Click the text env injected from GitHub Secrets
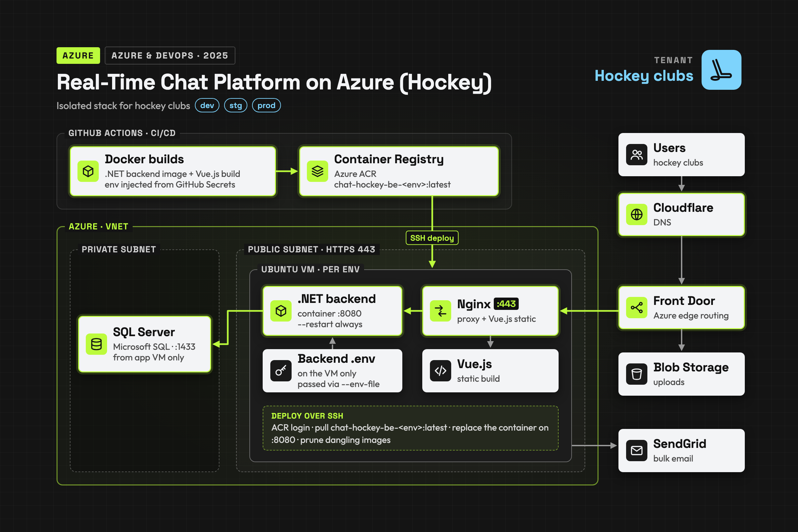The height and width of the screenshot is (532, 798). [x=170, y=185]
